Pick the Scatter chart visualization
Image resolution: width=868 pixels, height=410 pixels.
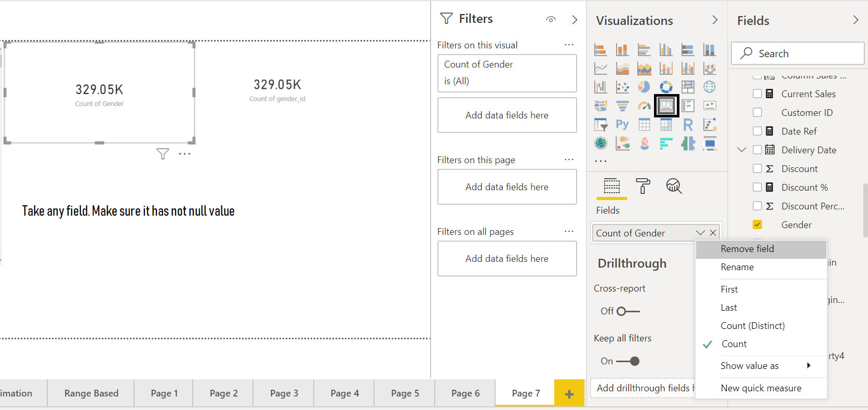(x=622, y=87)
